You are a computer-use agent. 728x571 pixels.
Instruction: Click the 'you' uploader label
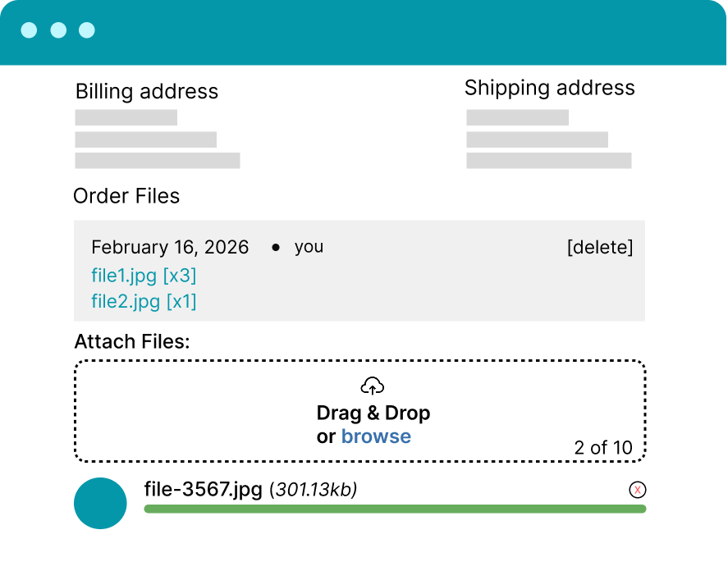309,247
